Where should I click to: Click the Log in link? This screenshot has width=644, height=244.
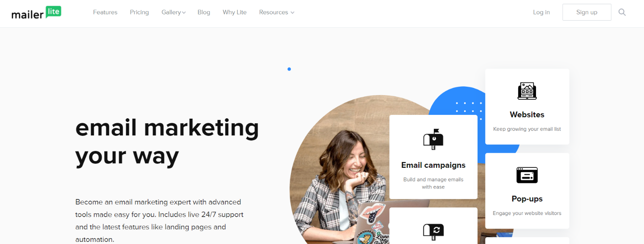[x=541, y=12]
